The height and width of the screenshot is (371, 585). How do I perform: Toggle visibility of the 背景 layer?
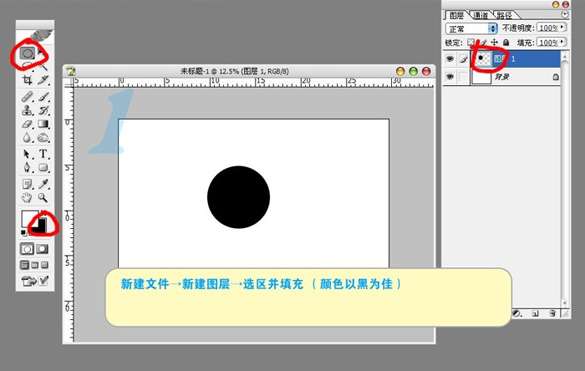450,77
